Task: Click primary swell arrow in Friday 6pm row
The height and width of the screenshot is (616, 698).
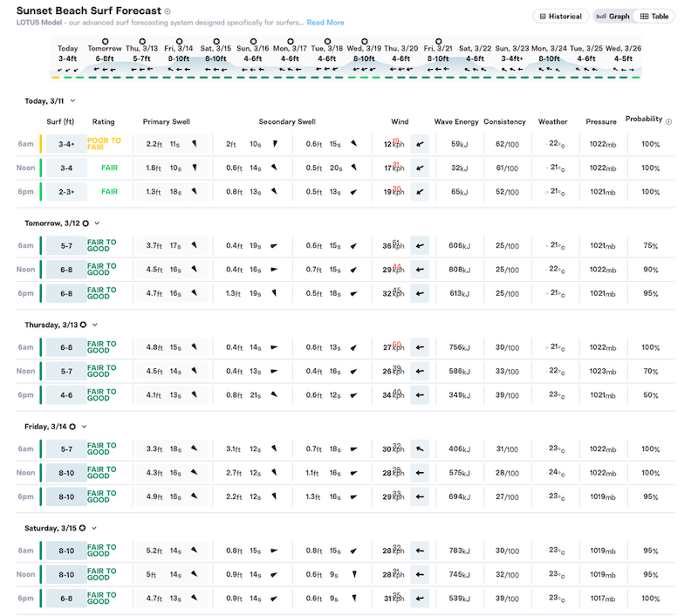Action: click(195, 496)
